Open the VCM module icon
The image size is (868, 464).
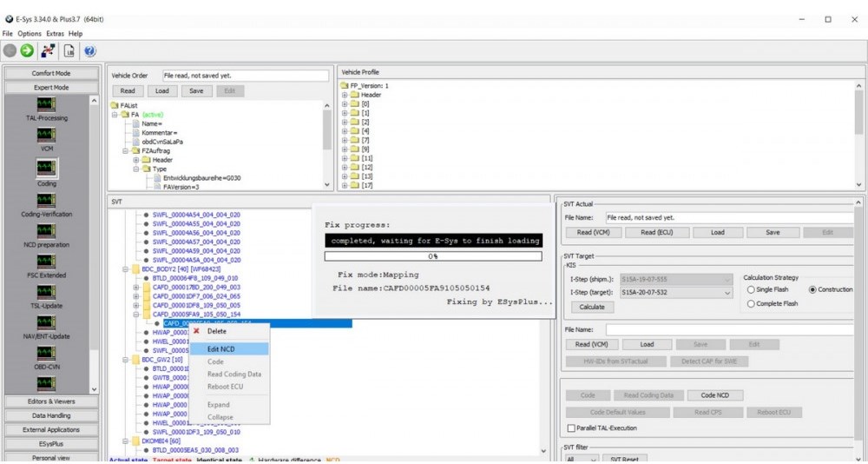pyautogui.click(x=47, y=136)
